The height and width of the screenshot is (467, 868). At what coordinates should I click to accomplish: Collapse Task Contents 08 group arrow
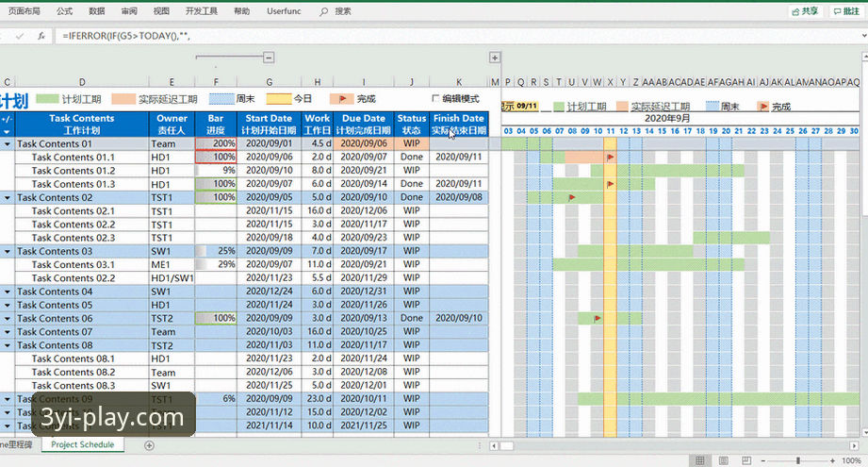pyautogui.click(x=8, y=345)
